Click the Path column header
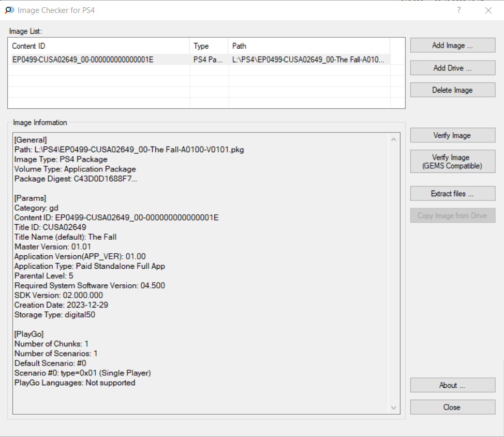504x437 pixels. [x=309, y=46]
